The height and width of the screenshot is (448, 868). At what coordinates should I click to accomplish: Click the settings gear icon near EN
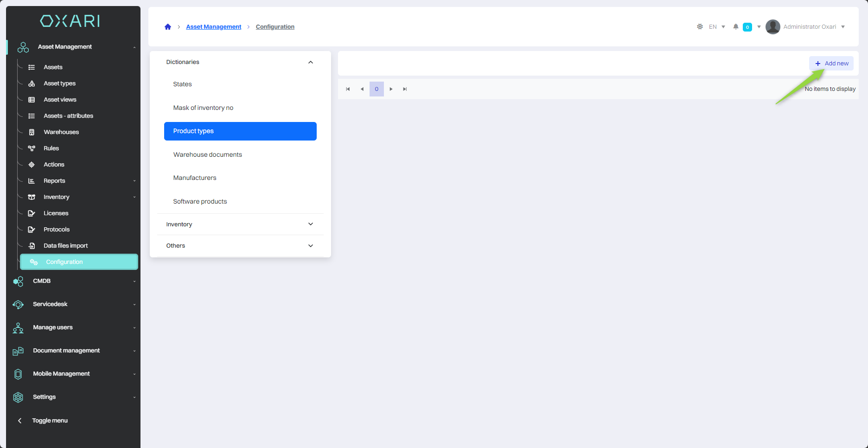[x=700, y=27]
